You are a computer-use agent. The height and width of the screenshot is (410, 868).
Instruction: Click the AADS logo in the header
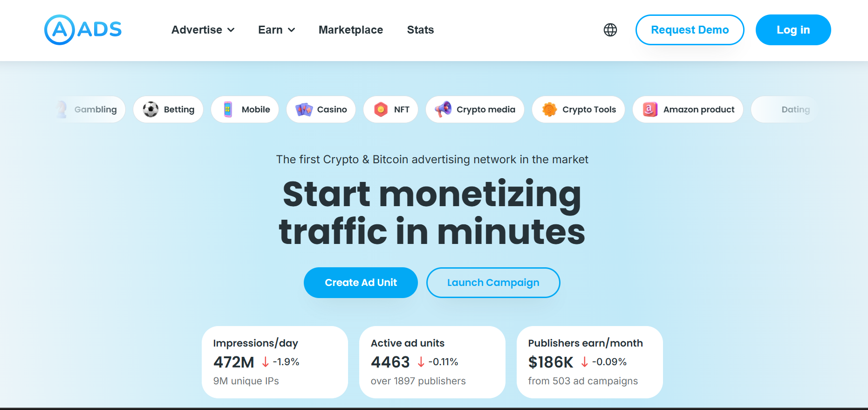(82, 29)
